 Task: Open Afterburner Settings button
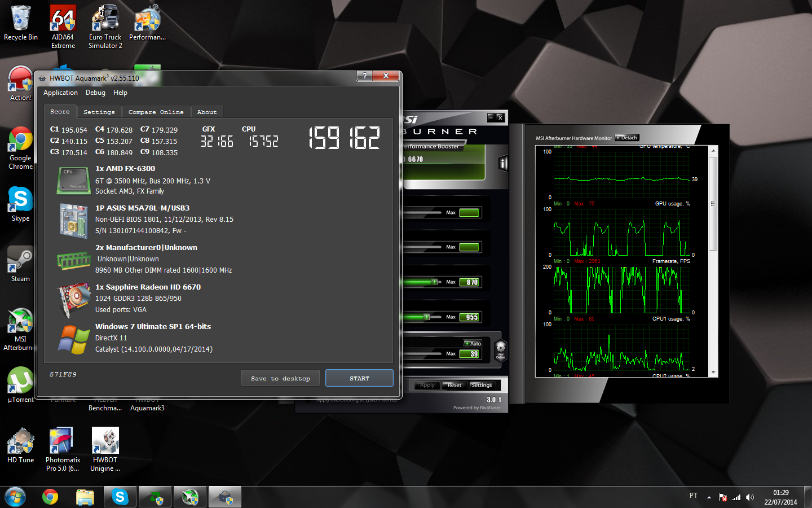(x=482, y=385)
